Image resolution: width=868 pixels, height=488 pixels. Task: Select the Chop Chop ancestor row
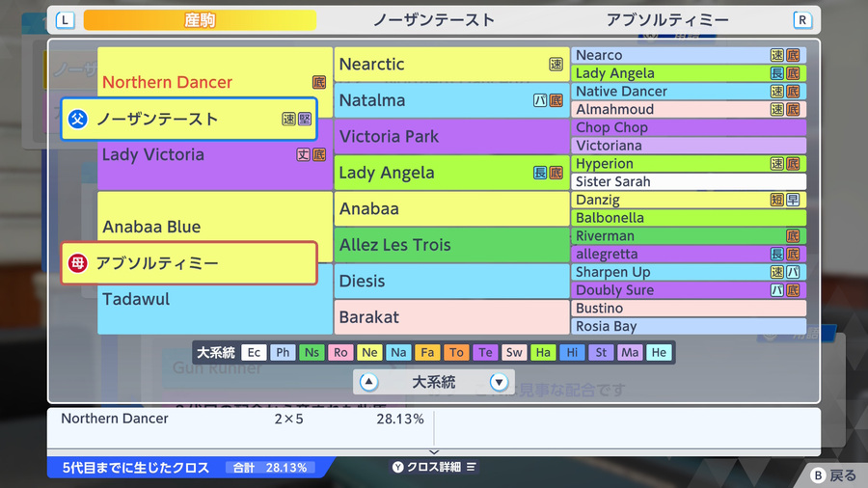[x=689, y=127]
